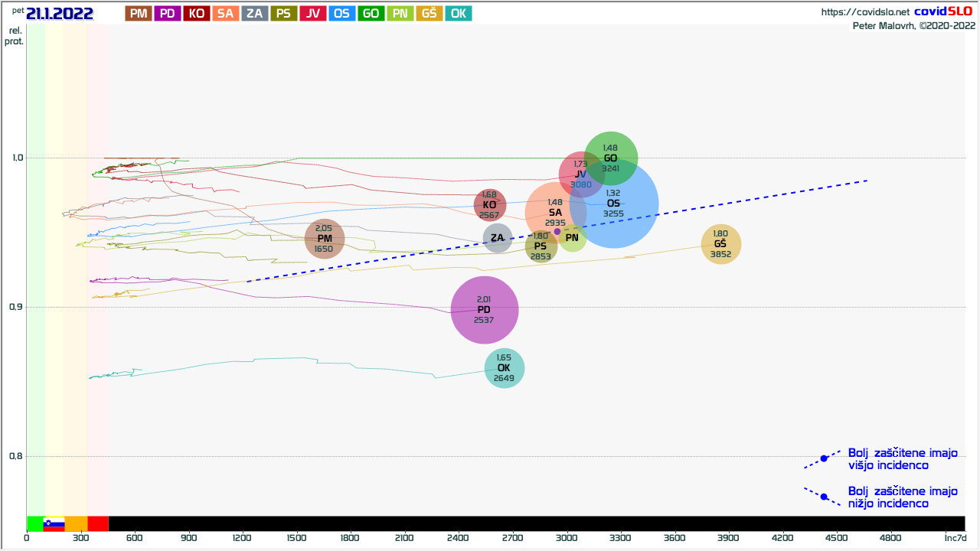Toggle the KO region legend badge
Viewport: 980px width, 551px height.
pyautogui.click(x=197, y=14)
